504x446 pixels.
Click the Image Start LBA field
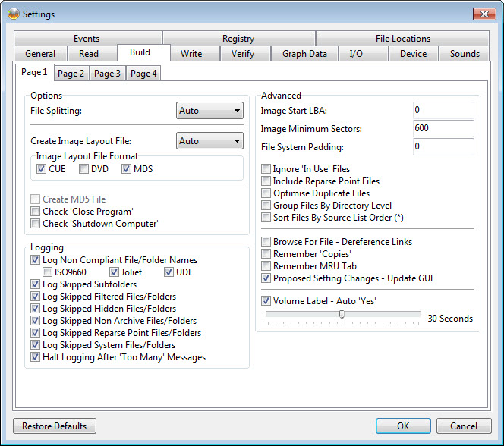point(443,111)
